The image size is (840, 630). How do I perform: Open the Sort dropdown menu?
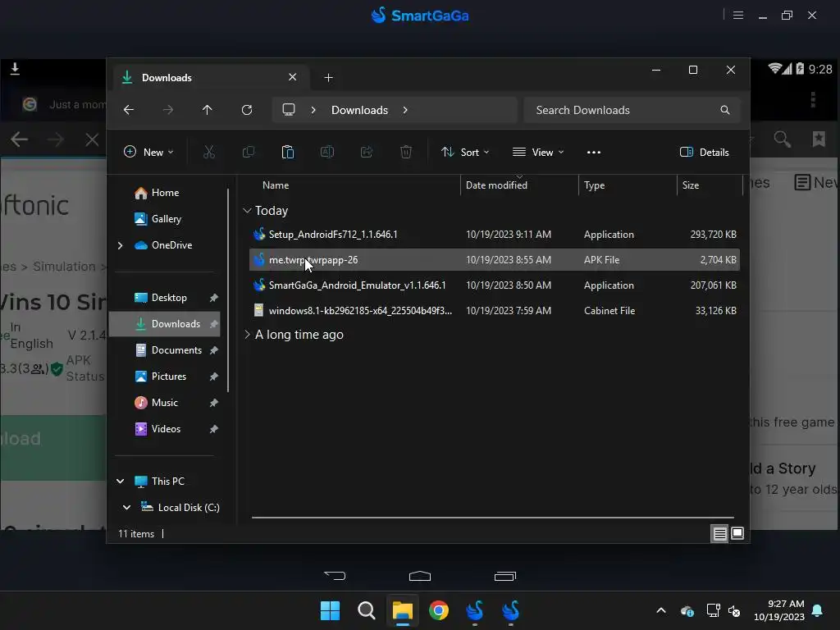464,152
